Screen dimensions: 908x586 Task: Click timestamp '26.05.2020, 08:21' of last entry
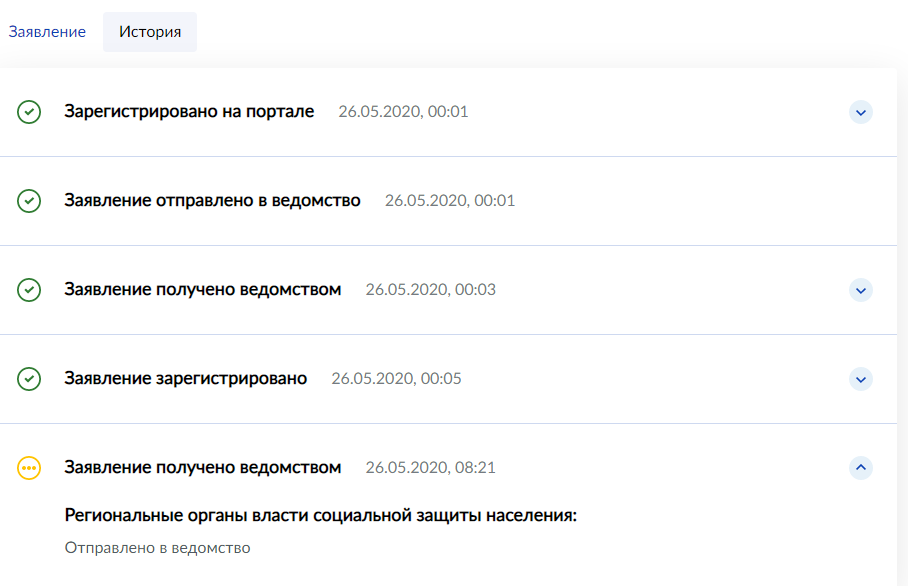coord(430,467)
